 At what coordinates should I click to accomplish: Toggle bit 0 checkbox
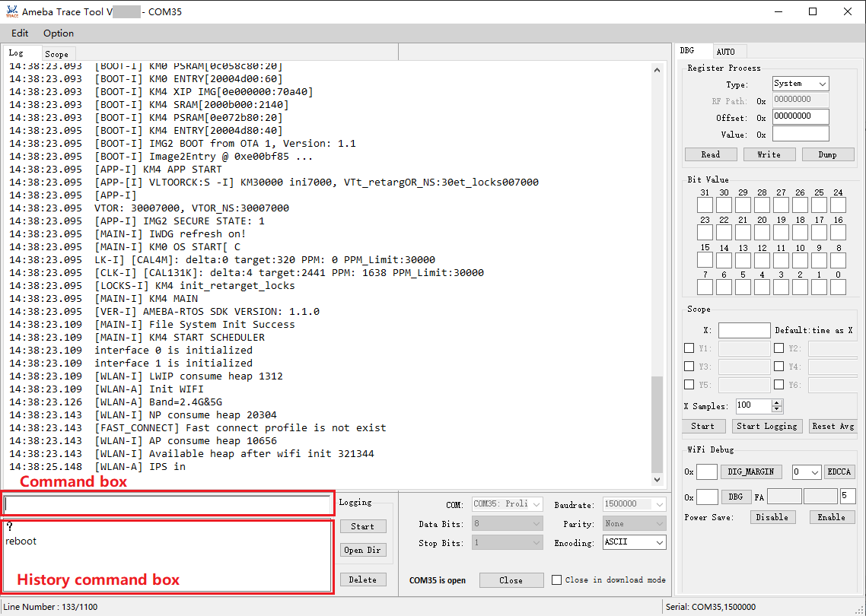tap(838, 287)
